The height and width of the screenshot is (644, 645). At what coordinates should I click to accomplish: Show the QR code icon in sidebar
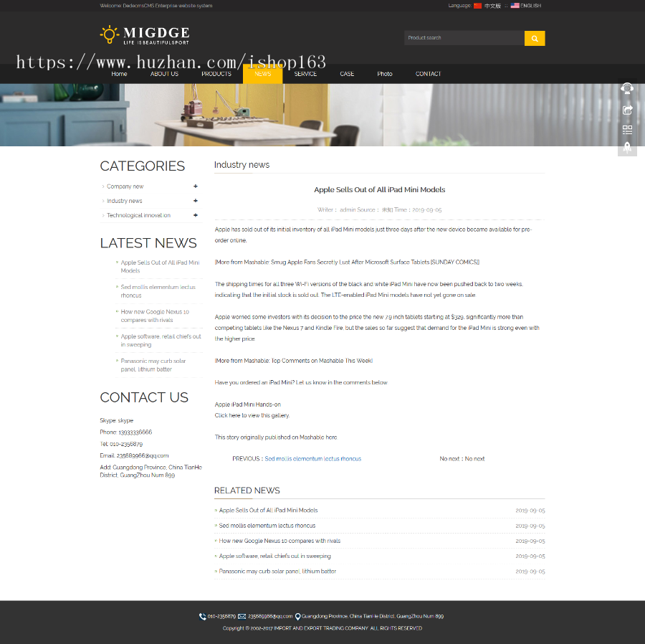(627, 130)
